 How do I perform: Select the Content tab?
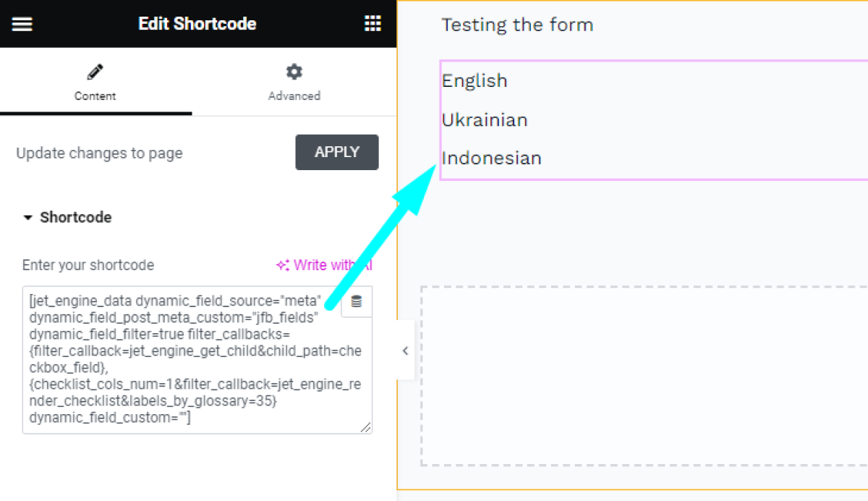pyautogui.click(x=95, y=82)
